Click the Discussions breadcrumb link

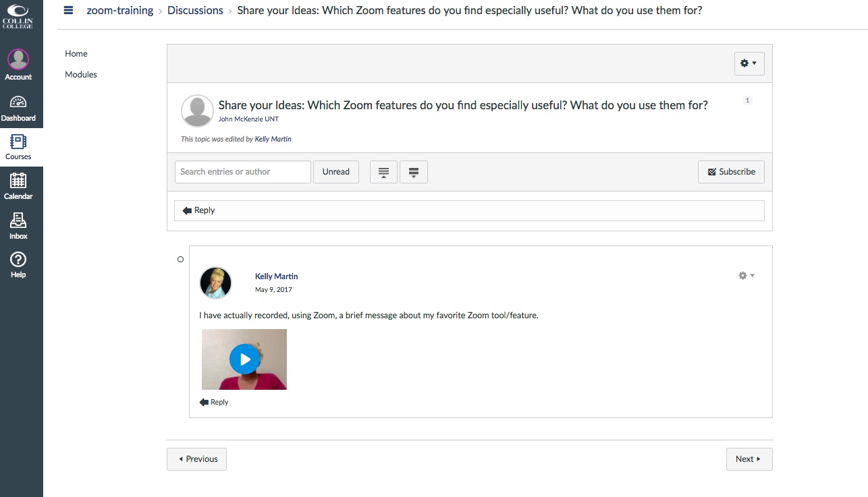click(195, 11)
